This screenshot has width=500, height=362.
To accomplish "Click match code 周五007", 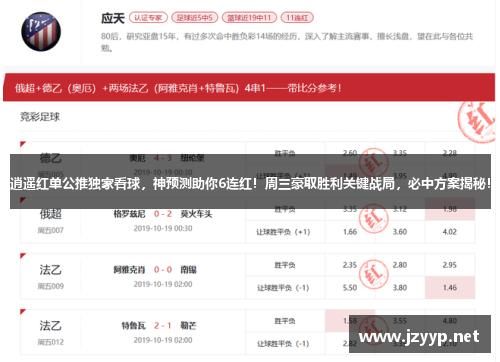I will pyautogui.click(x=50, y=230).
